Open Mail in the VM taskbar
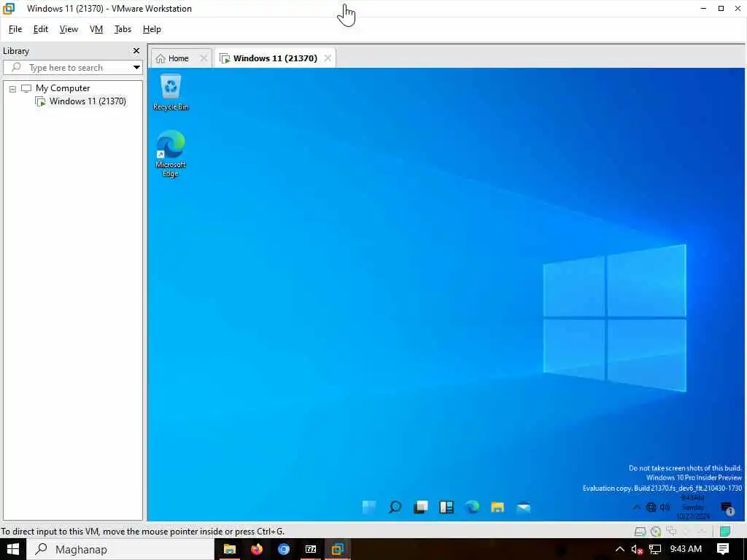747x560 pixels. coord(523,507)
